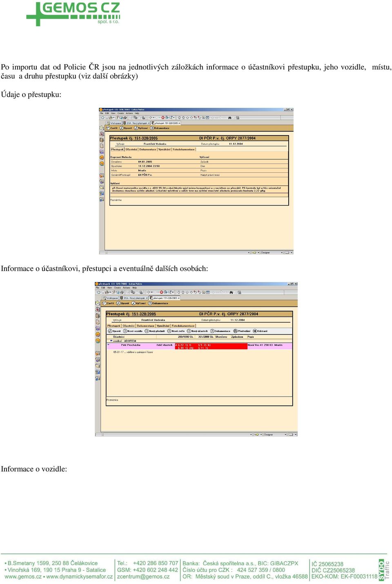Click zcentrum@gemos.cz email in footer
Image resolution: width=392 pixels, height=584 pixels.
coord(143,577)
